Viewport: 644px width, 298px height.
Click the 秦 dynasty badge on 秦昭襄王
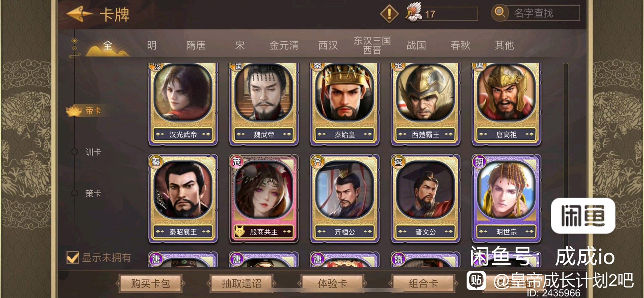[x=156, y=162]
